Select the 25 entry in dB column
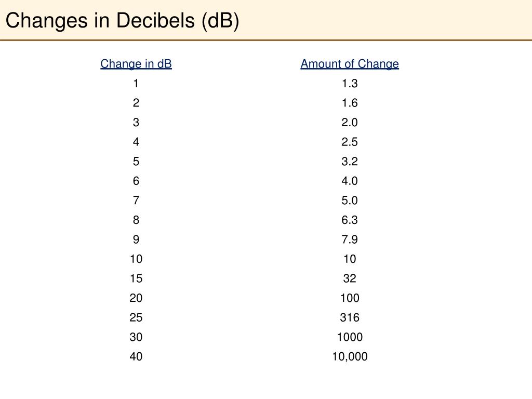This screenshot has height=399, width=532. pos(136,317)
